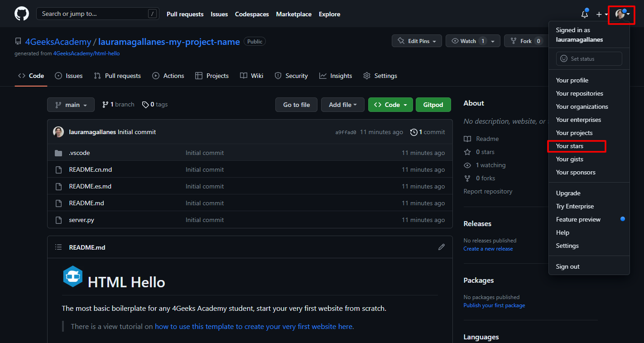Switch to the repository Settings tab
644x343 pixels.
tap(380, 76)
